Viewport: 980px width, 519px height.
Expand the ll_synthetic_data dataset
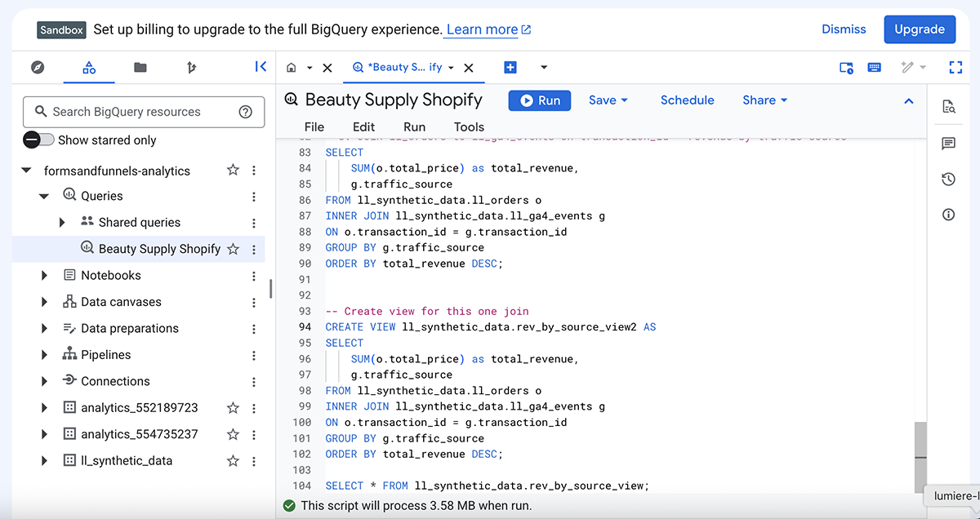coord(44,461)
